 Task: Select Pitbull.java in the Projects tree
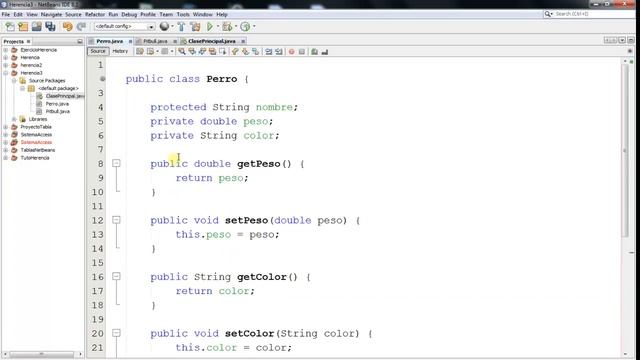58,111
